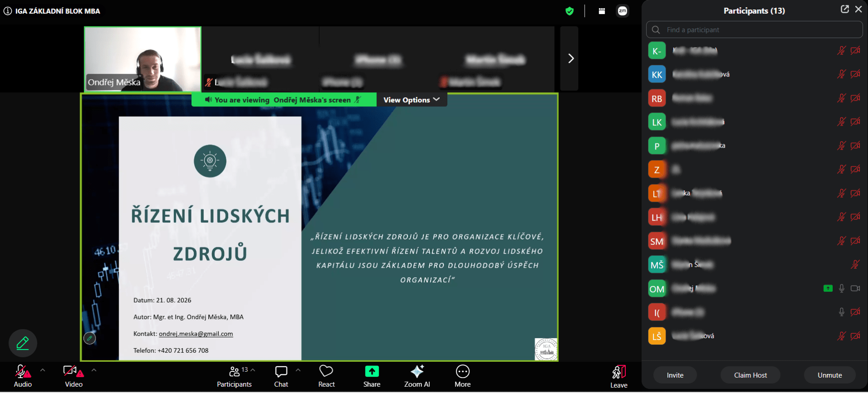Click the meeting info icon beside title
This screenshot has width=868, height=393.
coord(8,11)
